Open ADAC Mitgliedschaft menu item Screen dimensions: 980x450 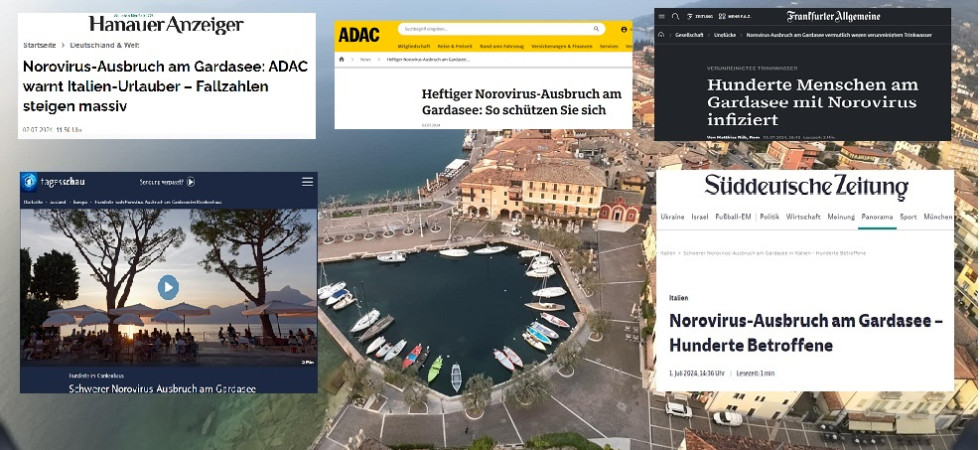[x=417, y=46]
